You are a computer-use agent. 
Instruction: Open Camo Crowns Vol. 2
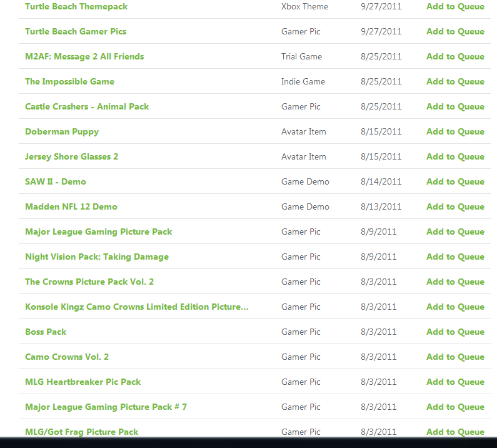(67, 357)
